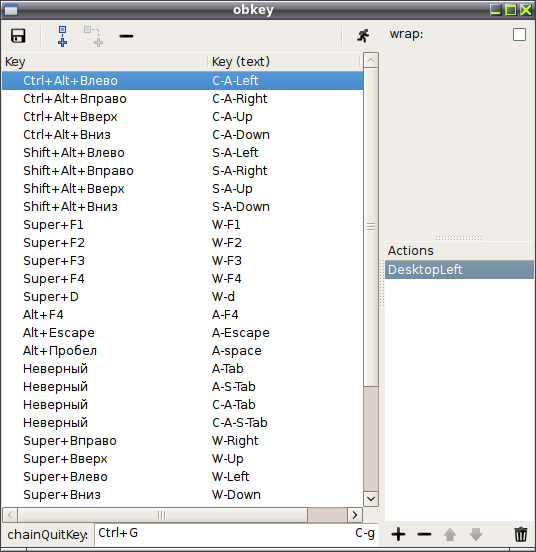Select the Alt+Пробел keybind row
This screenshot has height=552, width=536.
[x=182, y=351]
